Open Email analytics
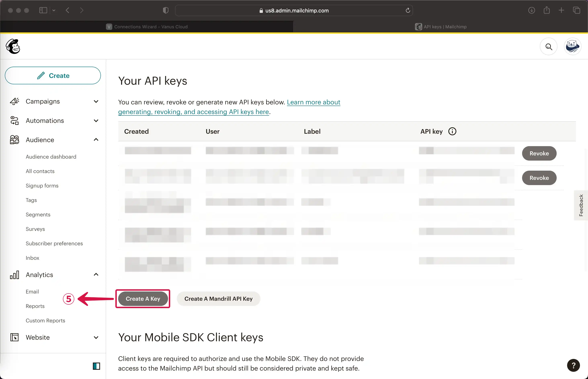The height and width of the screenshot is (379, 588). pyautogui.click(x=32, y=292)
